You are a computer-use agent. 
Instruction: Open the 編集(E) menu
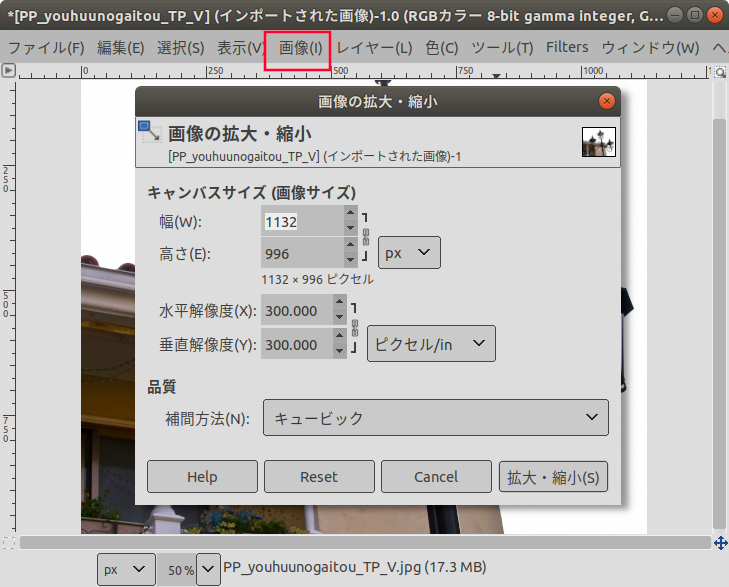click(120, 47)
